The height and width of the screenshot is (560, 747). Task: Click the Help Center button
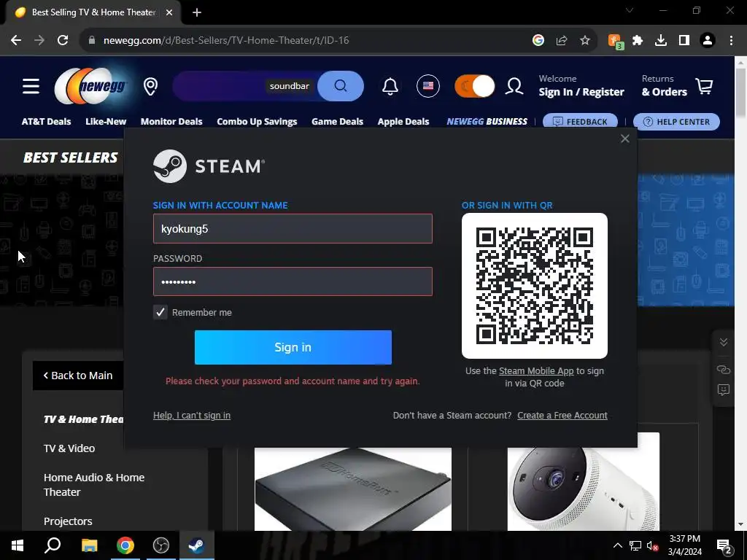click(x=676, y=122)
